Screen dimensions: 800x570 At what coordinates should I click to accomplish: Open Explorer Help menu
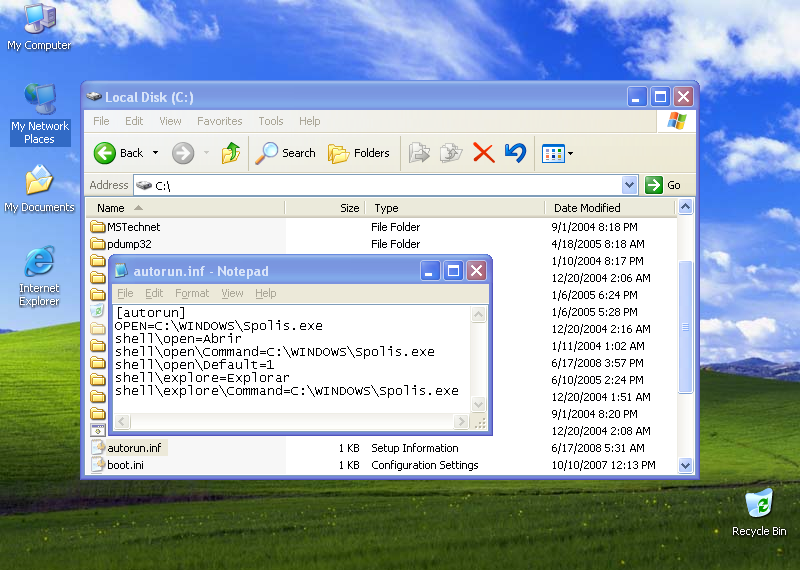tap(309, 121)
